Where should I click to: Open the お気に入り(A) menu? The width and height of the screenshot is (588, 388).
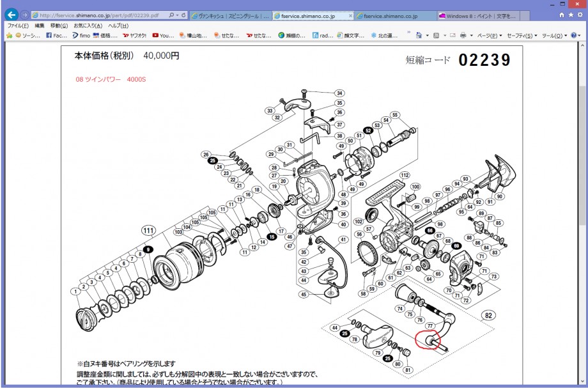pyautogui.click(x=88, y=26)
